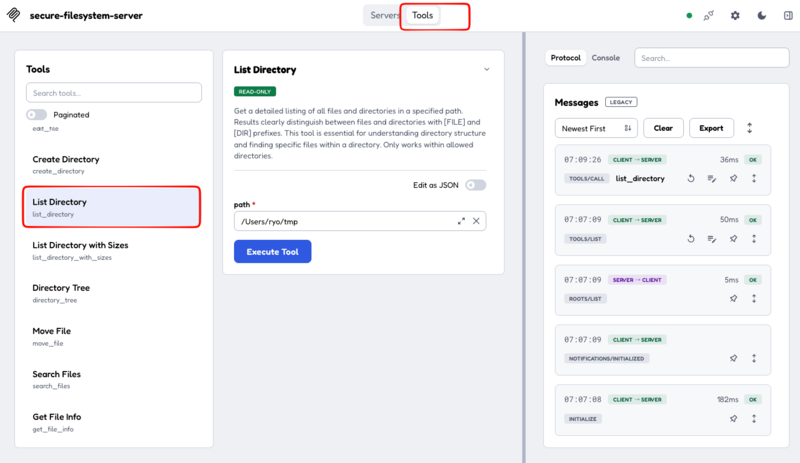The height and width of the screenshot is (463, 800).
Task: Expand the TOOLS/LIST message
Action: [x=754, y=239]
